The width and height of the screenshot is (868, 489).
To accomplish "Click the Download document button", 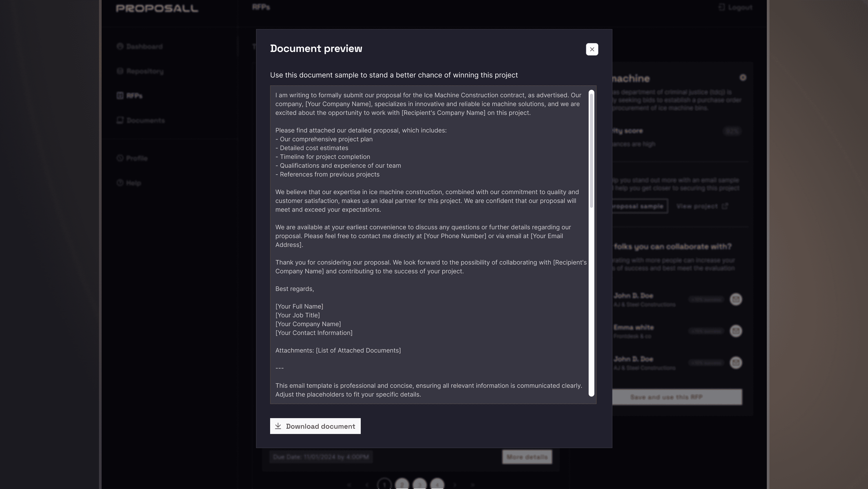I will (x=315, y=426).
